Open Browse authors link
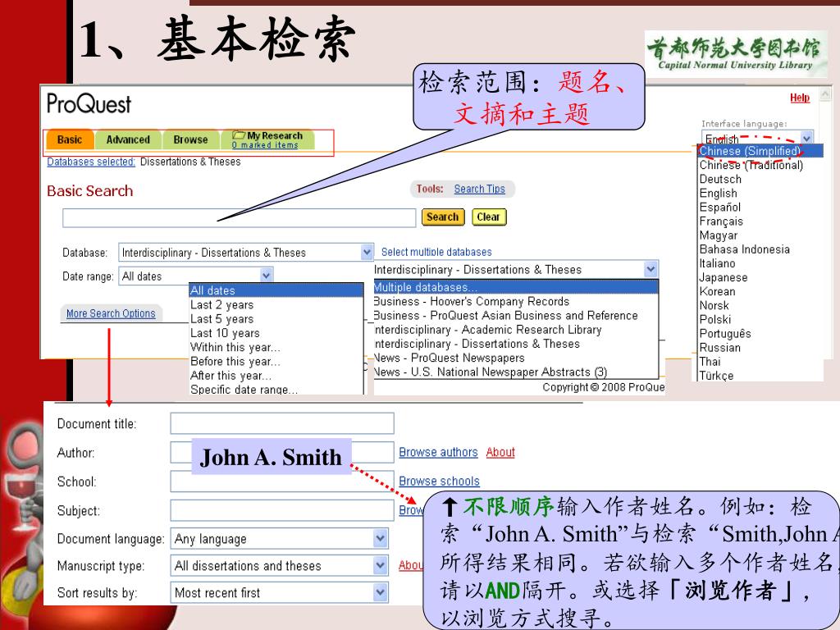Image resolution: width=840 pixels, height=630 pixels. tap(438, 452)
